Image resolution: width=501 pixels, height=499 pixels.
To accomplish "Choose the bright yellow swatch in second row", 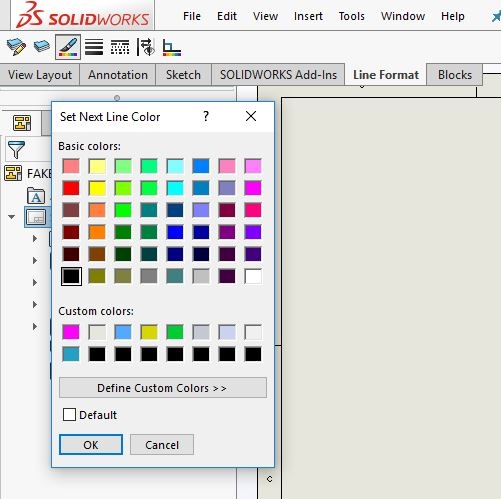I will tap(97, 188).
